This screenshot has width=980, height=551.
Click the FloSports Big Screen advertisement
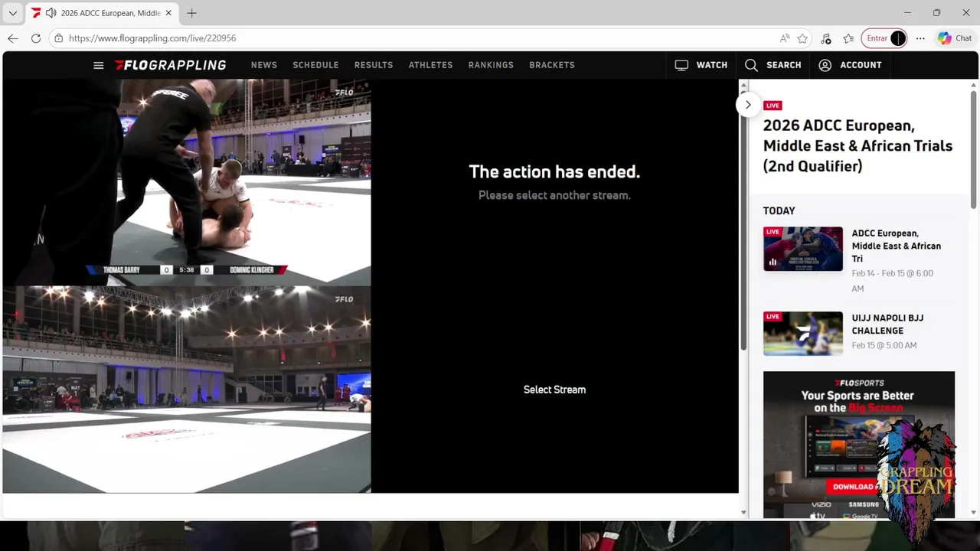(x=859, y=445)
